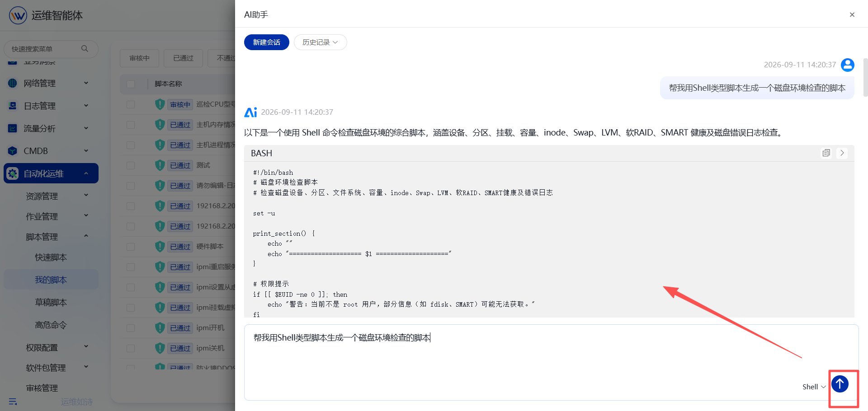Collapse the 脚本管理 submenu

[86, 236]
